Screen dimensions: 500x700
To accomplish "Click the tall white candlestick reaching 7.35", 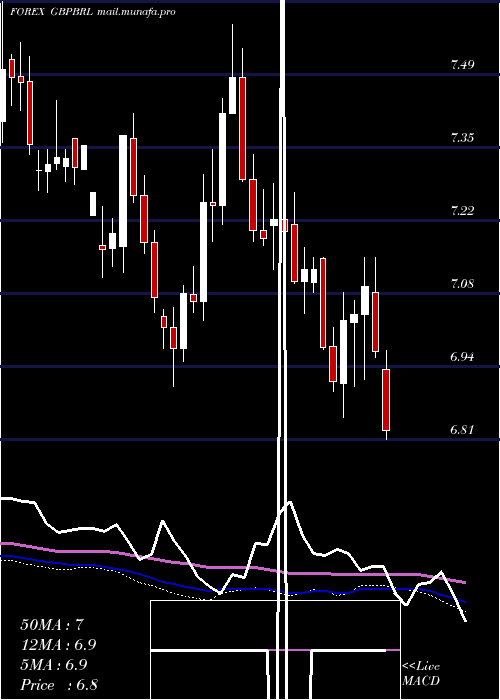I will (123, 191).
